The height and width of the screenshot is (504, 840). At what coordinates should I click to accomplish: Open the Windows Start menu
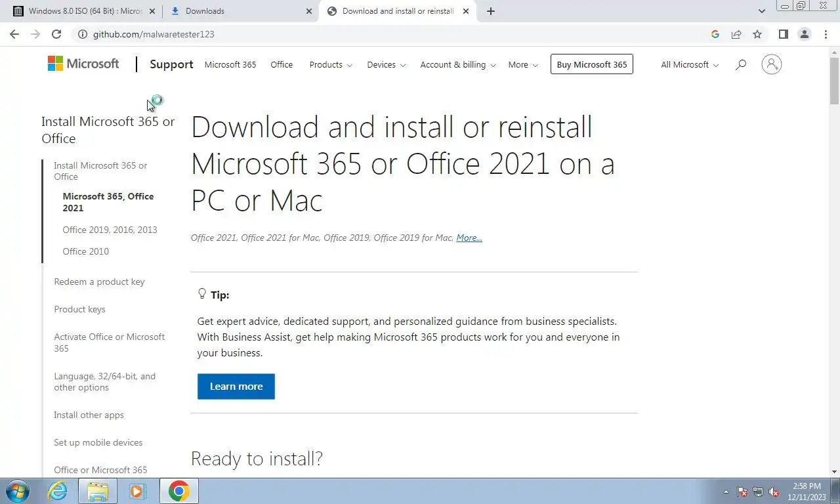click(x=17, y=491)
